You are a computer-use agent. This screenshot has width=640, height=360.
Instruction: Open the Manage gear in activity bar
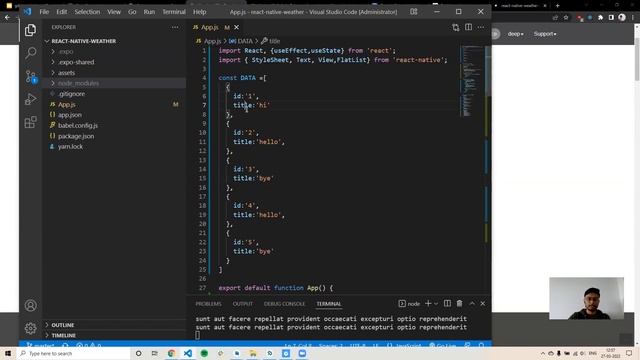[x=31, y=328]
